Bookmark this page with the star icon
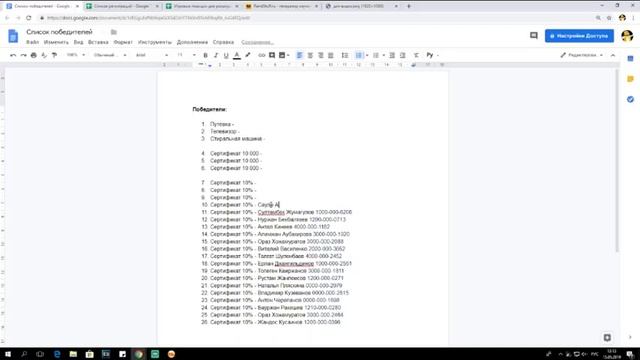This screenshot has height=360, width=640. (x=609, y=18)
